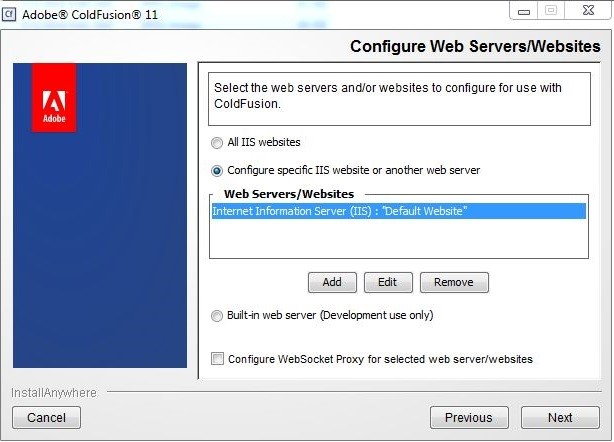The image size is (614, 442).
Task: Cancel the ColdFusion installation
Action: pyautogui.click(x=46, y=418)
